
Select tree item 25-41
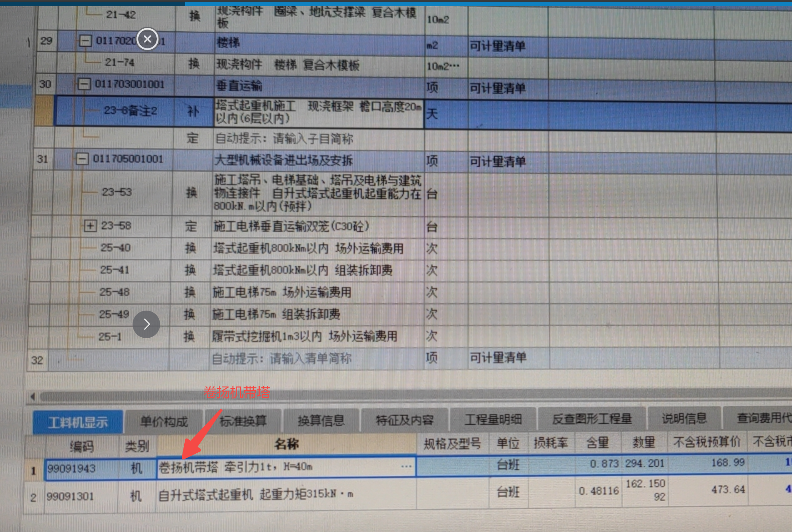pyautogui.click(x=115, y=270)
